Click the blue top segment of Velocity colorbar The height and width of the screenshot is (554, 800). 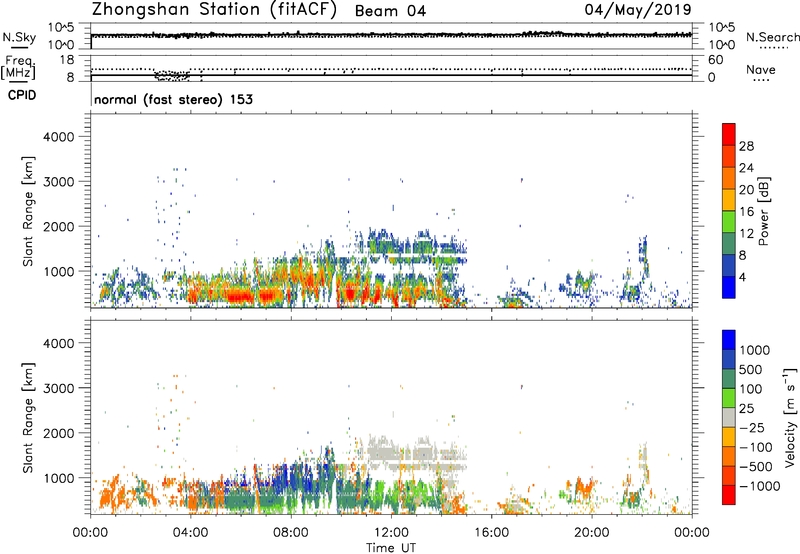click(x=729, y=340)
